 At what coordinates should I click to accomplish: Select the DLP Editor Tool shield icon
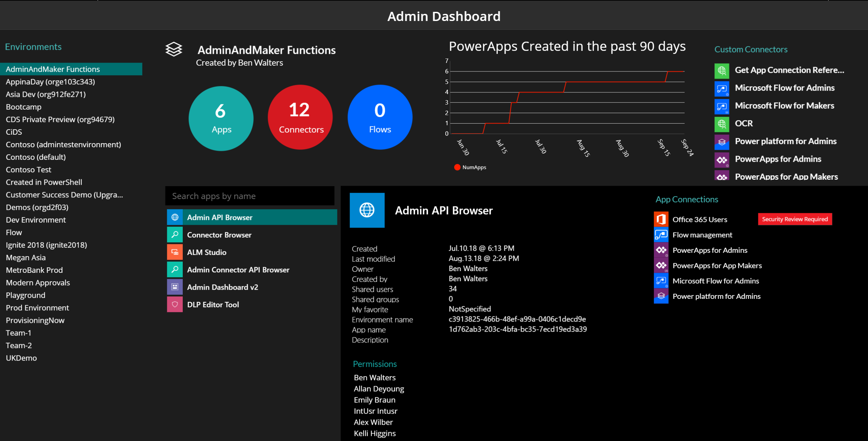point(175,304)
